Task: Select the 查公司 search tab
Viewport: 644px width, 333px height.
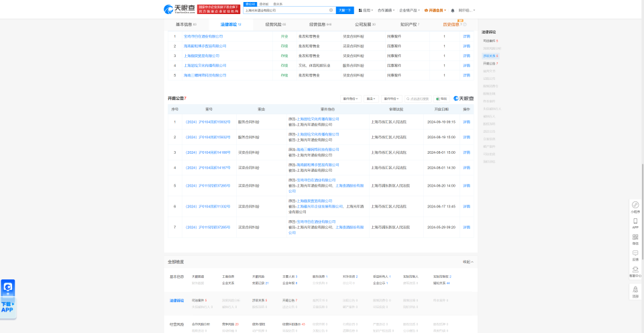Action: click(x=250, y=4)
